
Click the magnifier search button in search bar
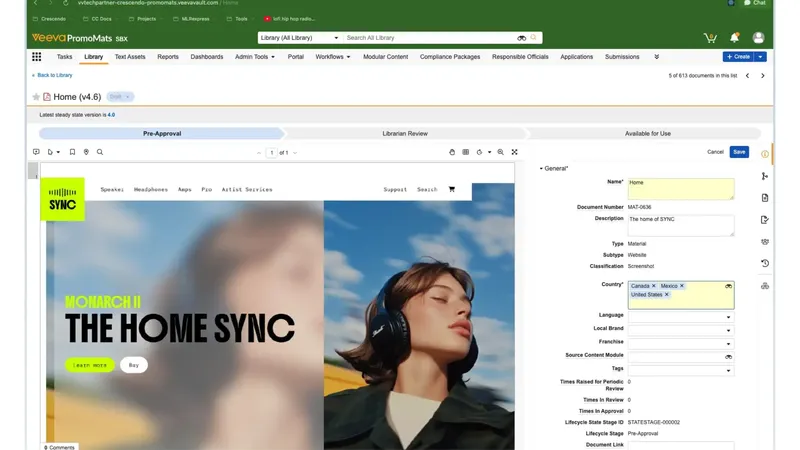pos(534,38)
